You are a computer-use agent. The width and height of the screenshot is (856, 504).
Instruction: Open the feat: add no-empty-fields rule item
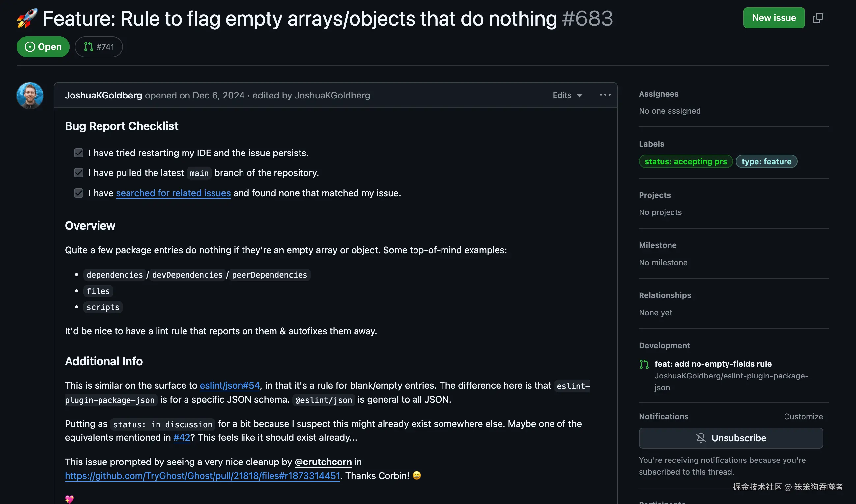pos(713,364)
